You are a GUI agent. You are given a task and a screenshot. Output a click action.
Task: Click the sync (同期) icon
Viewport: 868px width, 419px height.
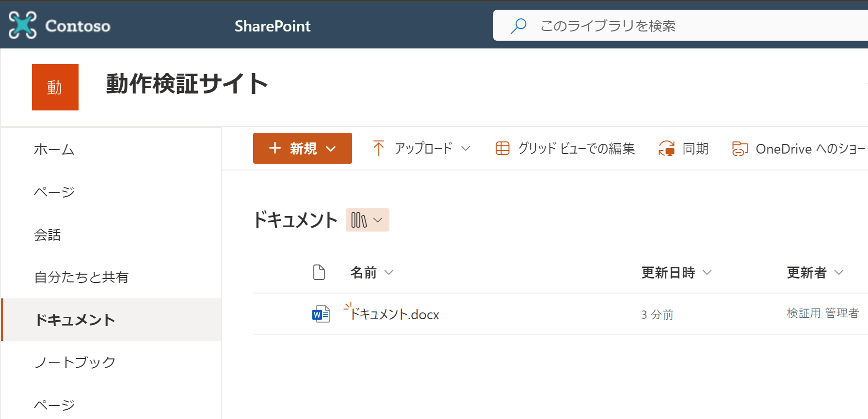tap(667, 148)
